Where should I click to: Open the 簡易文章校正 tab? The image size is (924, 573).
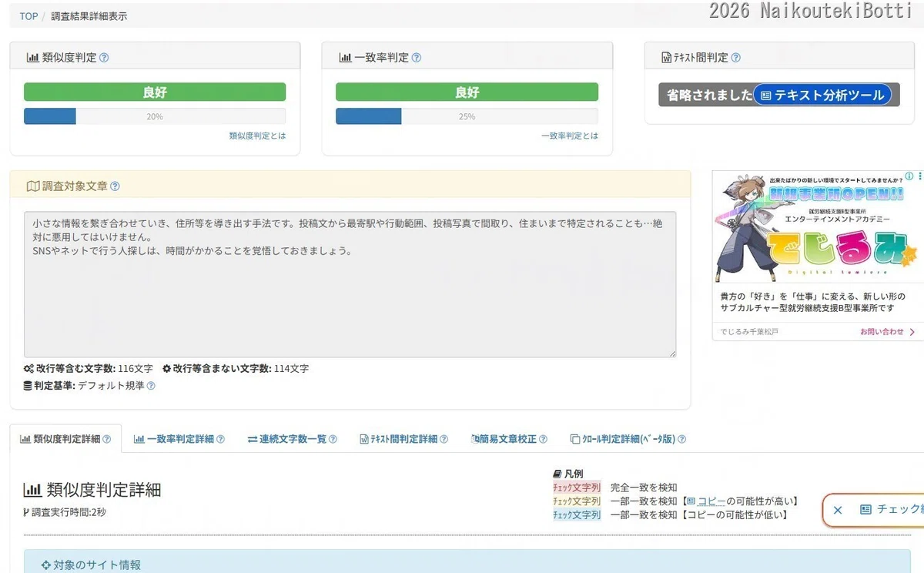coord(509,440)
